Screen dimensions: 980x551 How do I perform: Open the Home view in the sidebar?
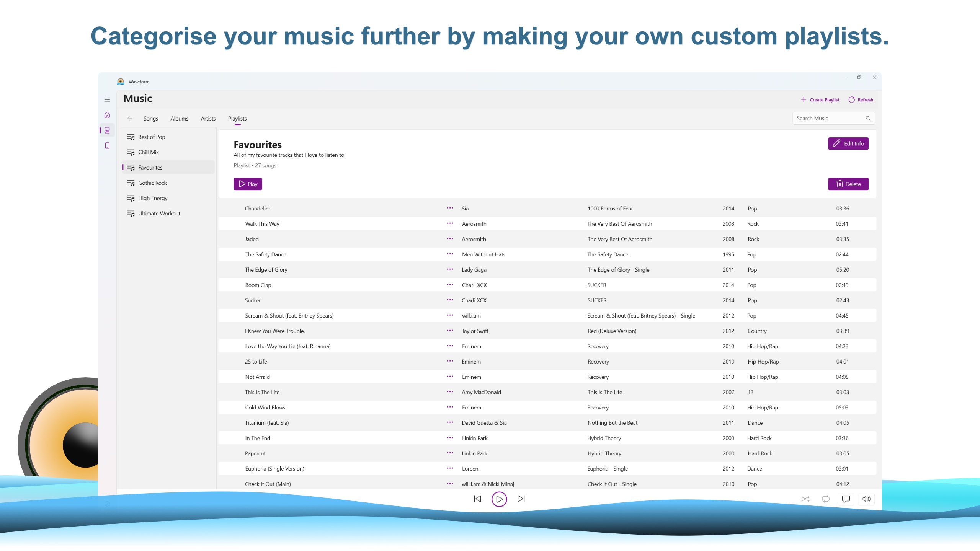click(x=107, y=114)
